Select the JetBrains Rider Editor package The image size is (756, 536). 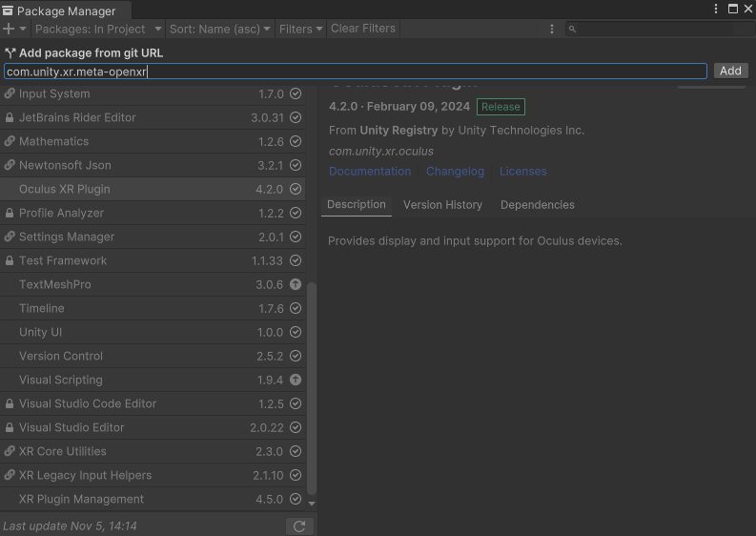coord(153,117)
